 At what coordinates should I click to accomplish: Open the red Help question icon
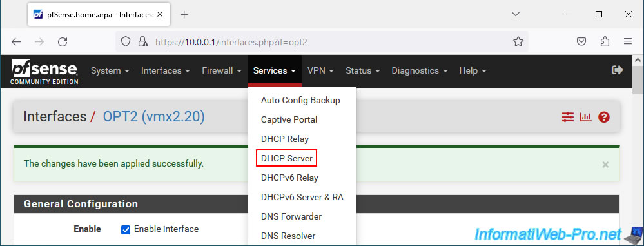point(604,118)
